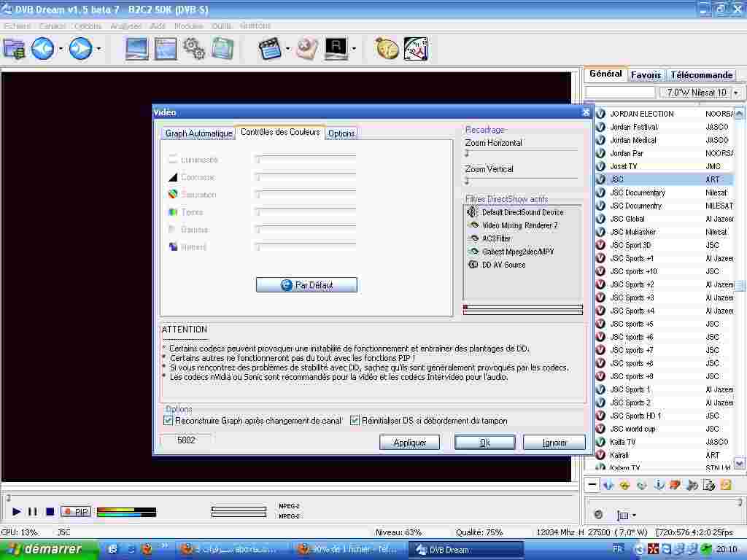Viewport: 747px width, 560px height.
Task: Select Video Mixing Renderer 7 filter
Action: [519, 225]
